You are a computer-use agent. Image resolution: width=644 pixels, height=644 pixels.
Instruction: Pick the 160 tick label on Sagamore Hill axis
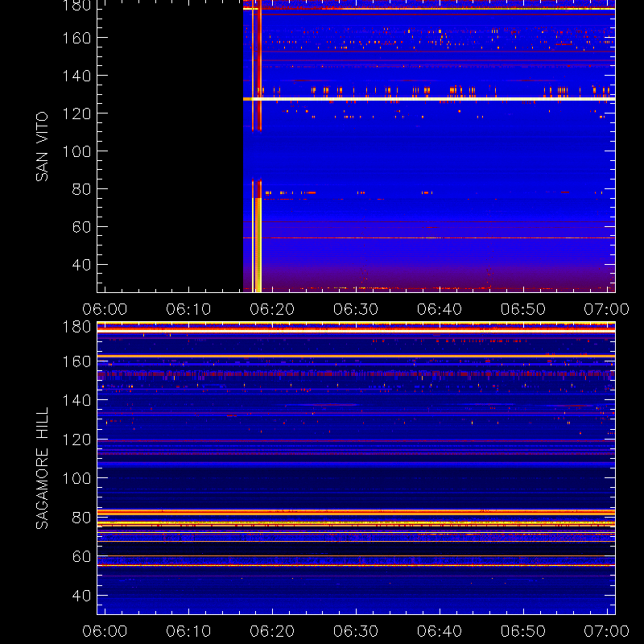click(x=76, y=361)
